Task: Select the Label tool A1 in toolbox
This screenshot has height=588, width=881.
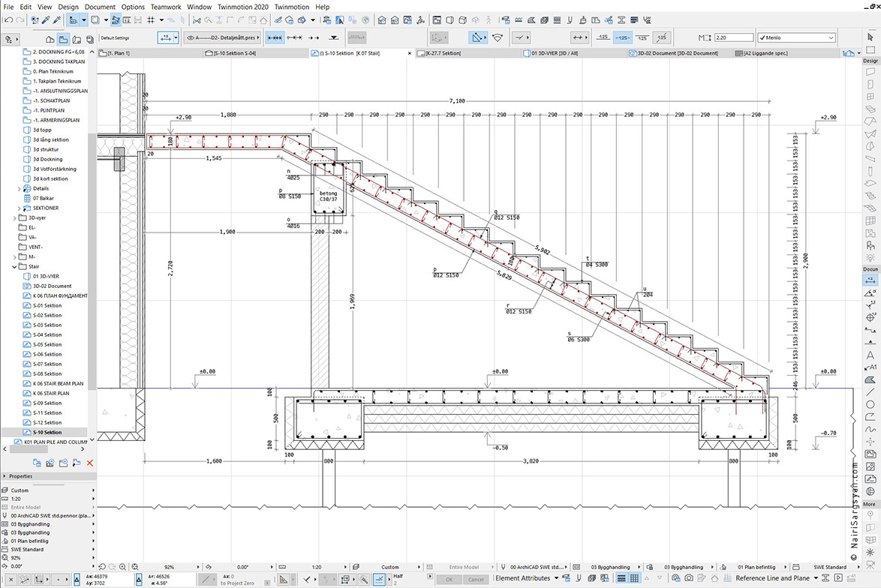Action: click(870, 367)
